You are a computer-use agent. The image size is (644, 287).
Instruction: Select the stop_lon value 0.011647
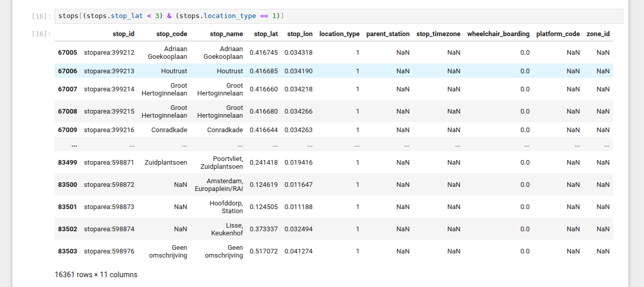(298, 185)
